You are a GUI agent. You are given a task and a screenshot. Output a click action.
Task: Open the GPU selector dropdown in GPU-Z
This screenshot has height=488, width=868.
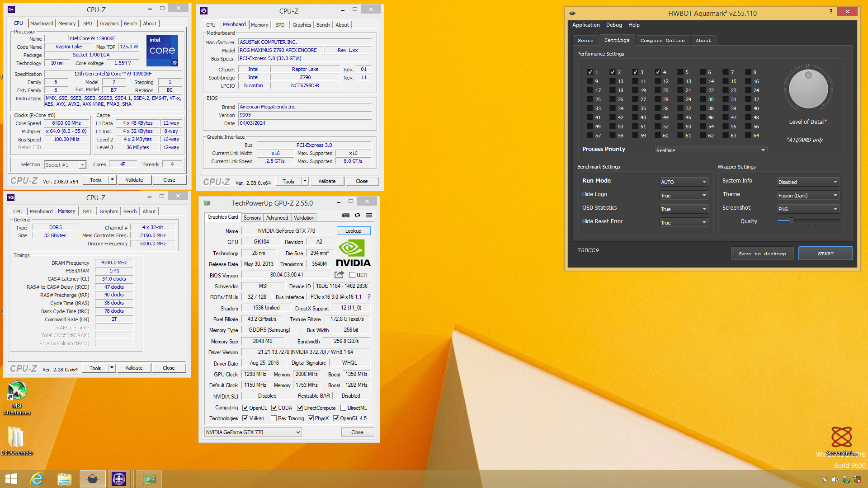253,432
